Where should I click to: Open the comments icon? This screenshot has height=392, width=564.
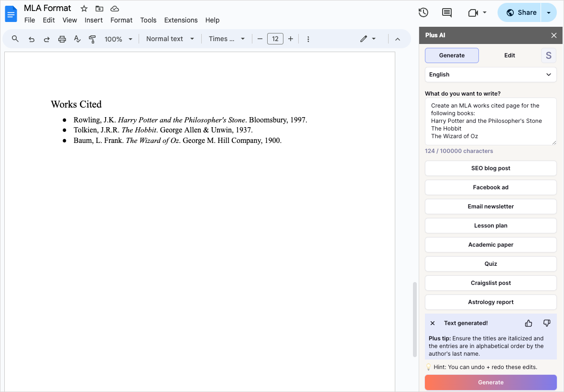[447, 12]
